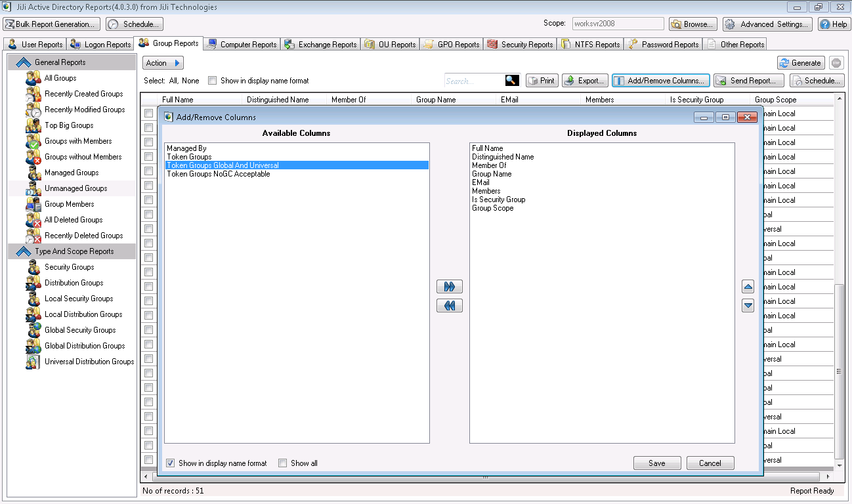Screen dimensions: 852x504
Task: Remove column with left double arrows
Action: (450, 306)
